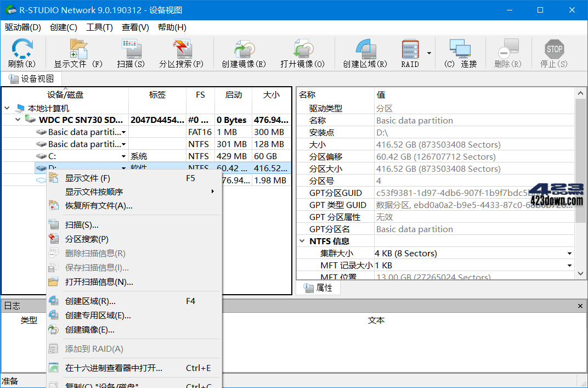Screen dimensions: 588x388
Task: Click the 分区搜索 toolbar icon
Action: [182, 52]
